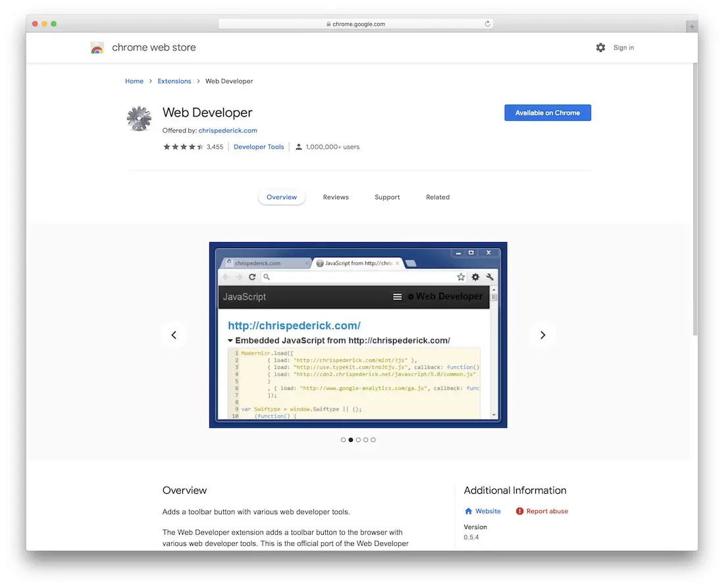Open the Developer Tools category link
The width and height of the screenshot is (724, 588).
[x=259, y=147]
